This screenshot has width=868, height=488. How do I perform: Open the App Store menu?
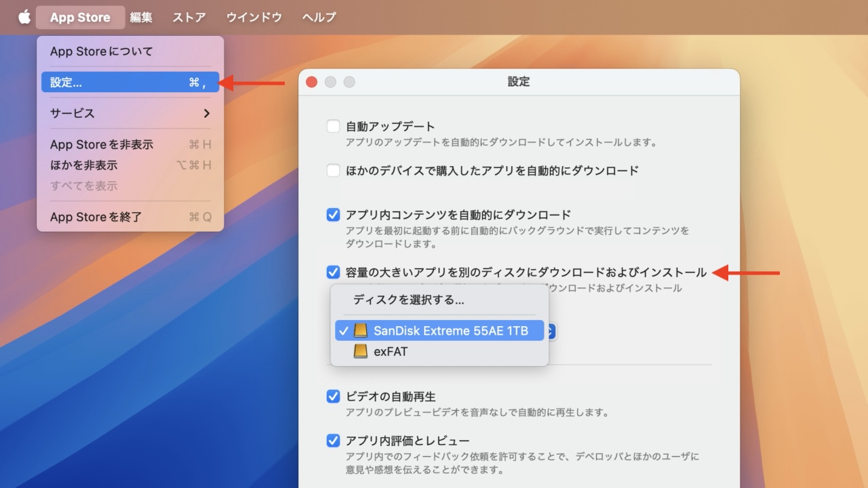80,18
